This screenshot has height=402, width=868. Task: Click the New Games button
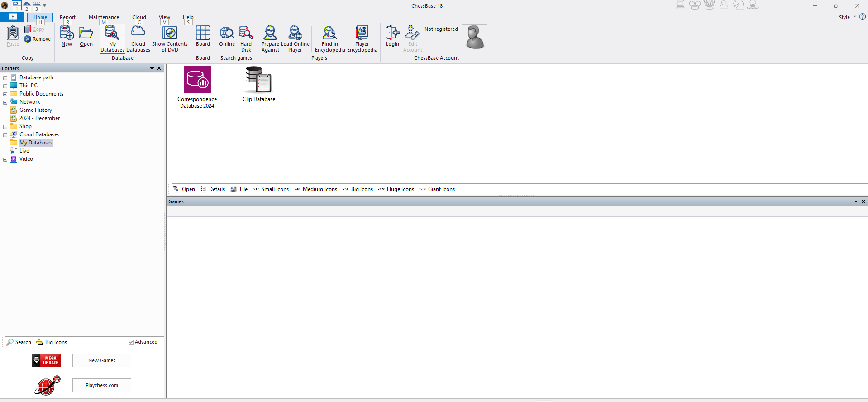(x=102, y=360)
